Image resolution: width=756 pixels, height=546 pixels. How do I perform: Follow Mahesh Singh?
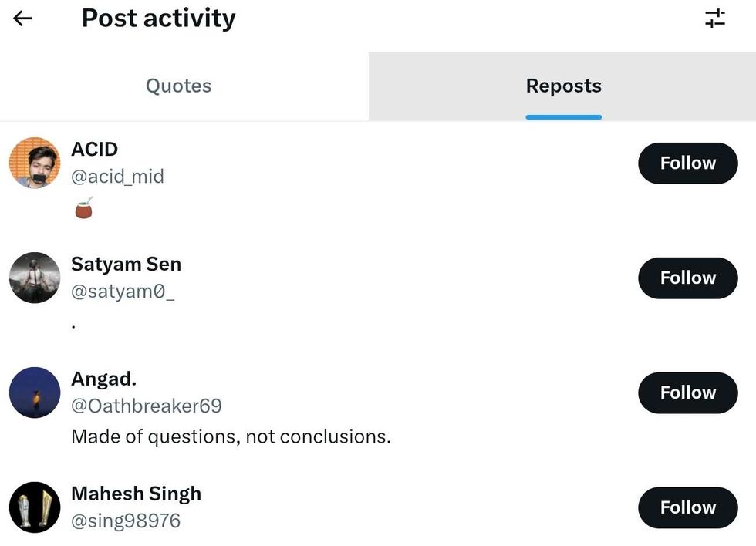[x=687, y=507]
